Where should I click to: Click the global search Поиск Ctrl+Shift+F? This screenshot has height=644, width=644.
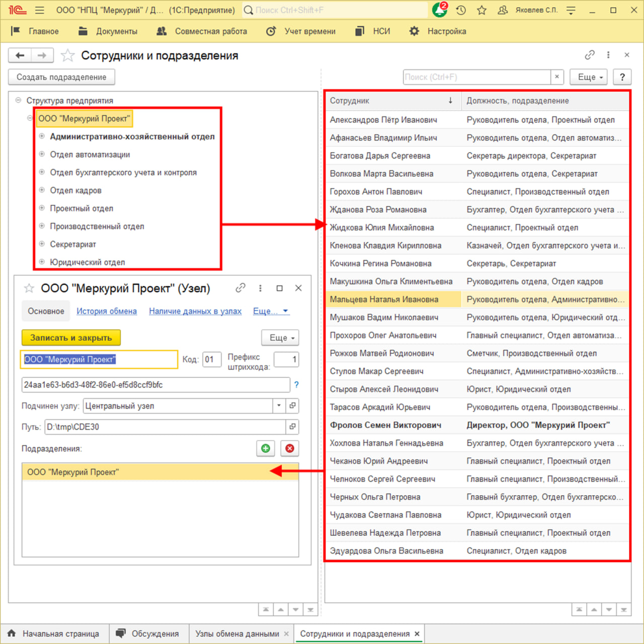pyautogui.click(x=335, y=10)
